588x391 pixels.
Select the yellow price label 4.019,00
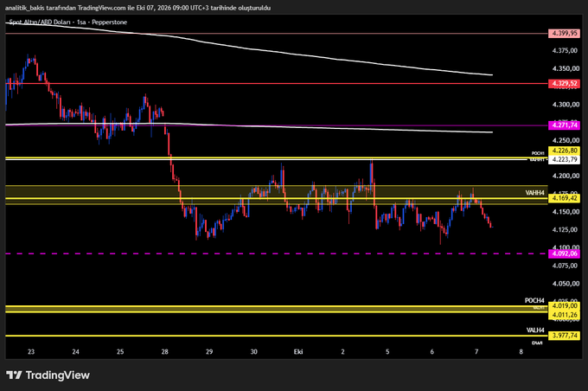(565, 306)
